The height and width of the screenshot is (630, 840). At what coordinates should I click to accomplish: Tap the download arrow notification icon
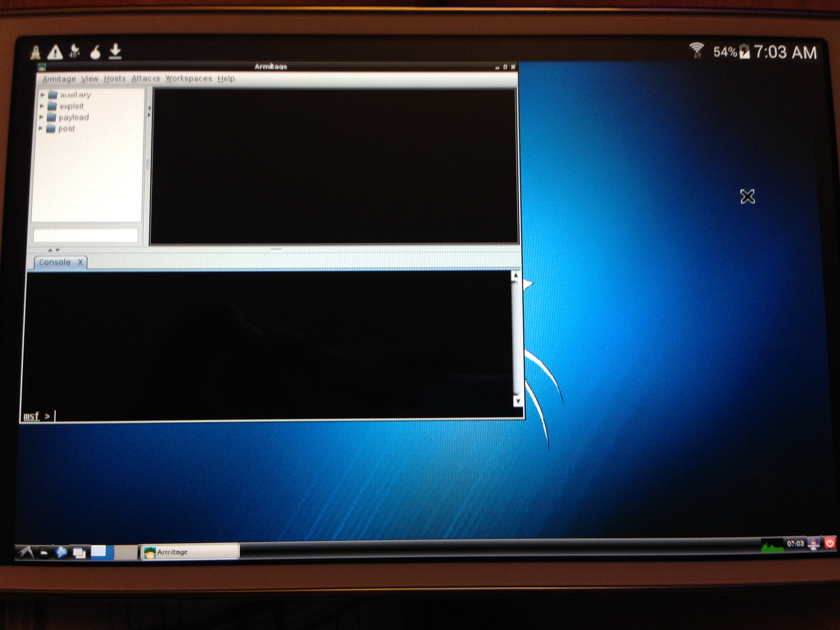[x=115, y=51]
